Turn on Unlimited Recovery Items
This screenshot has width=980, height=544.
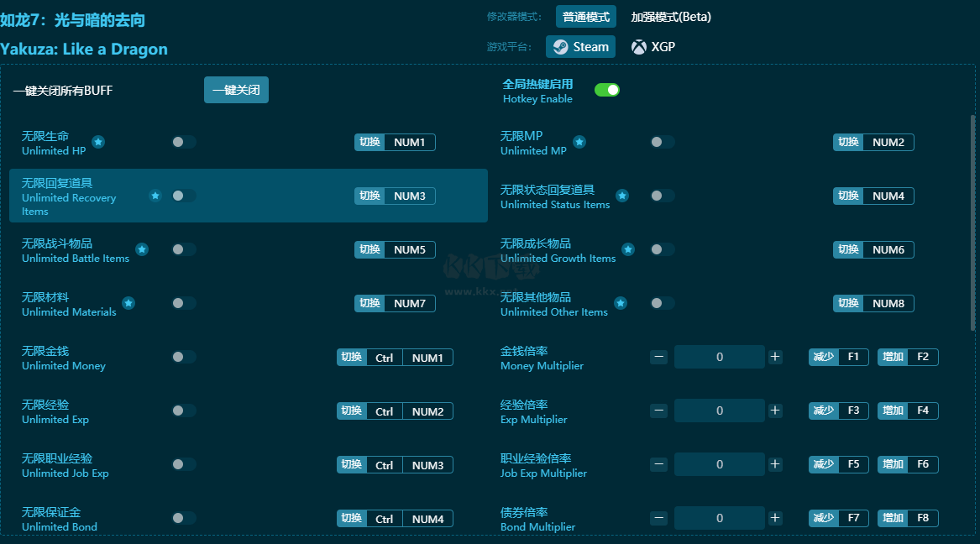184,196
